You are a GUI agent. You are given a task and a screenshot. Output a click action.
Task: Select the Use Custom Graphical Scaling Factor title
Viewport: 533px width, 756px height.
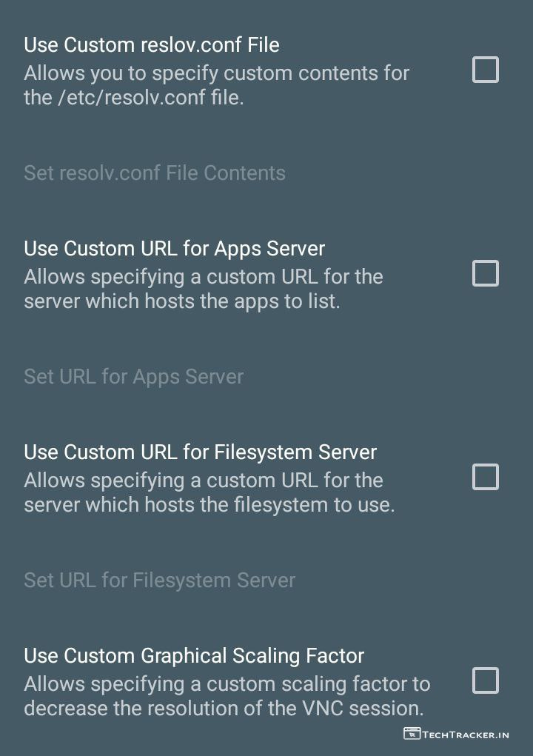tap(194, 655)
